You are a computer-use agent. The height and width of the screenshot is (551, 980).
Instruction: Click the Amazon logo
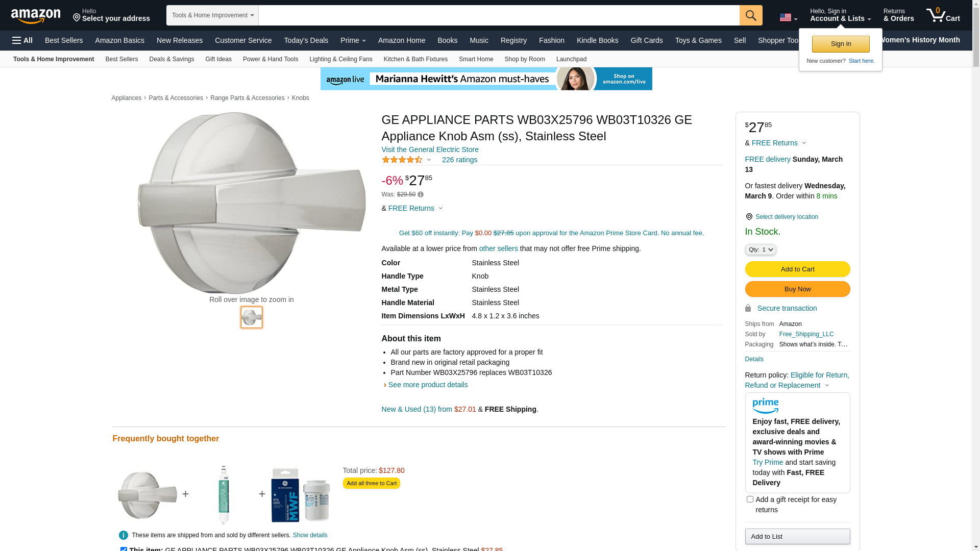tap(36, 16)
